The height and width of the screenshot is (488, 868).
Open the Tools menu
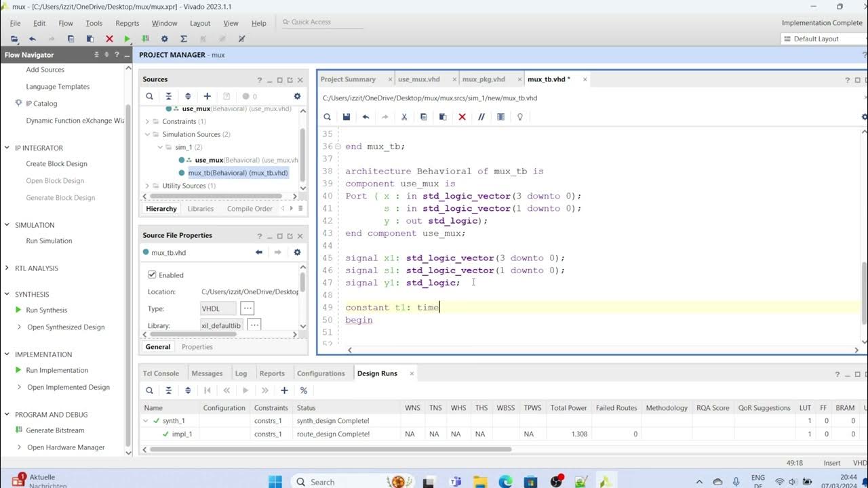pos(94,23)
